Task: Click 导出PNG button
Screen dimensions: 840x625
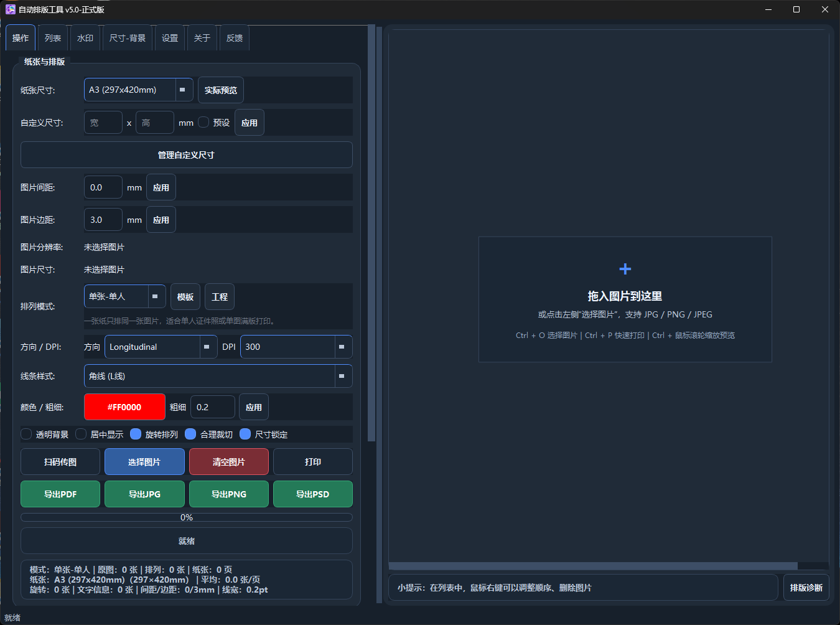Action: coord(229,494)
